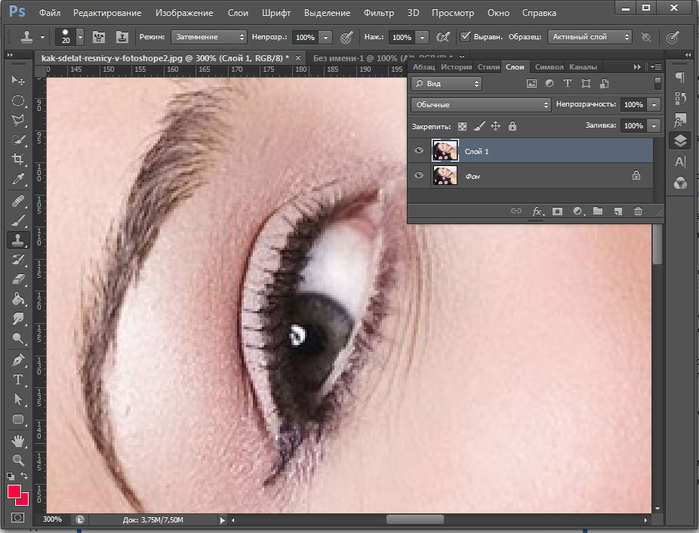Select the Clone Stamp tool

pos(18,240)
